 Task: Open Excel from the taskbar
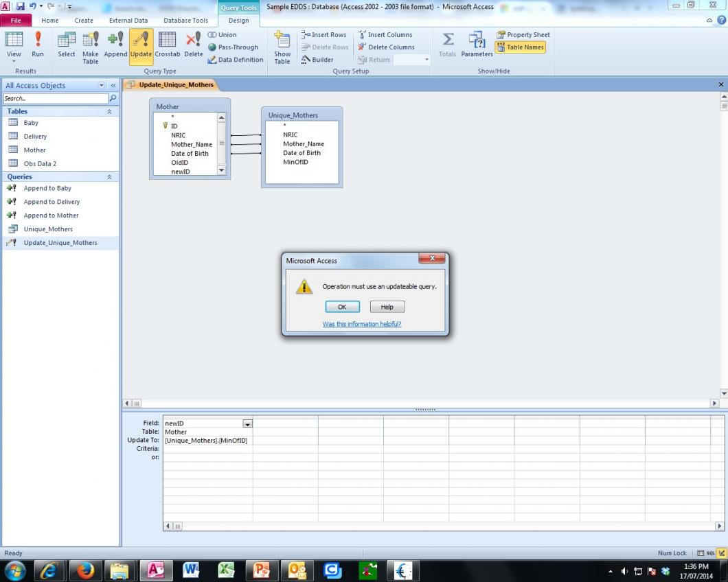pos(226,570)
